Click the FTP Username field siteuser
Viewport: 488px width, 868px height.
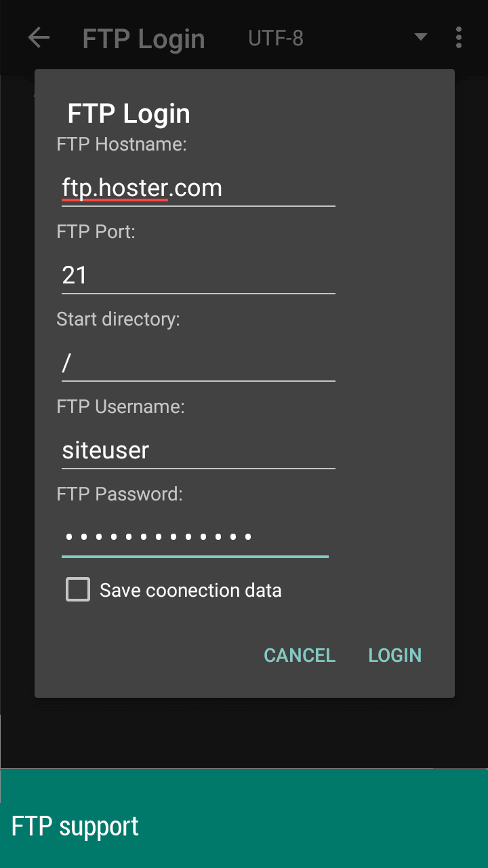coord(198,450)
